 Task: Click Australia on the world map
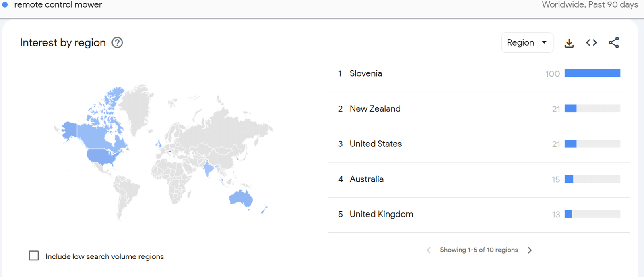pos(241,198)
